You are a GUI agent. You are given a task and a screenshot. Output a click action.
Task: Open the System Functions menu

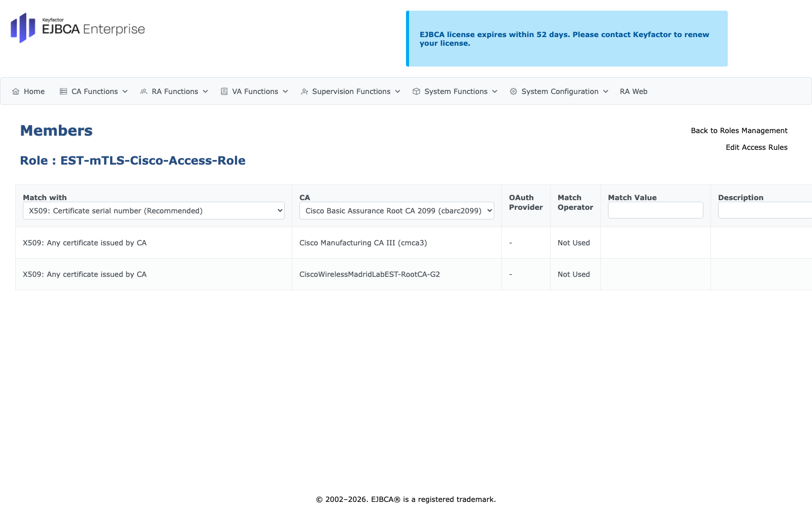455,91
